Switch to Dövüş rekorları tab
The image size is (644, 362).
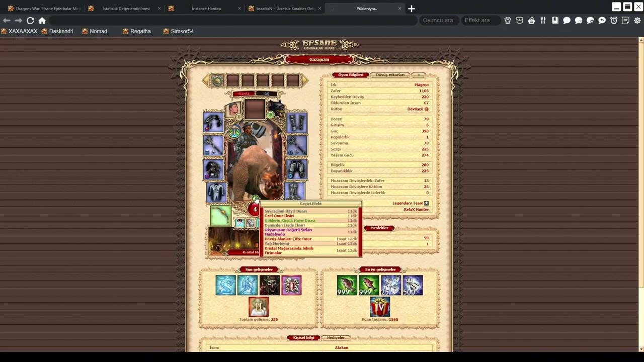pyautogui.click(x=390, y=75)
